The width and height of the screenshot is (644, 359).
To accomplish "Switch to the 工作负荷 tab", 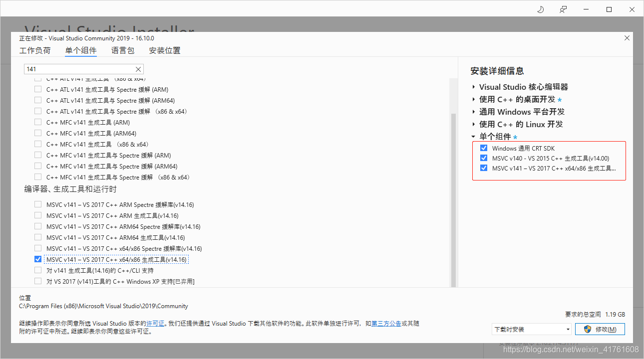I will coord(35,50).
